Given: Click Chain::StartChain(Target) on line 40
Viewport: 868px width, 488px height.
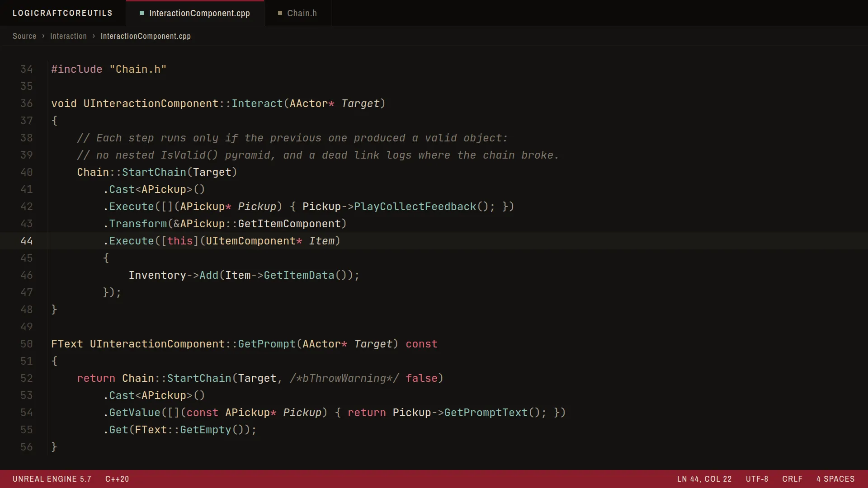Looking at the screenshot, I should coord(157,172).
